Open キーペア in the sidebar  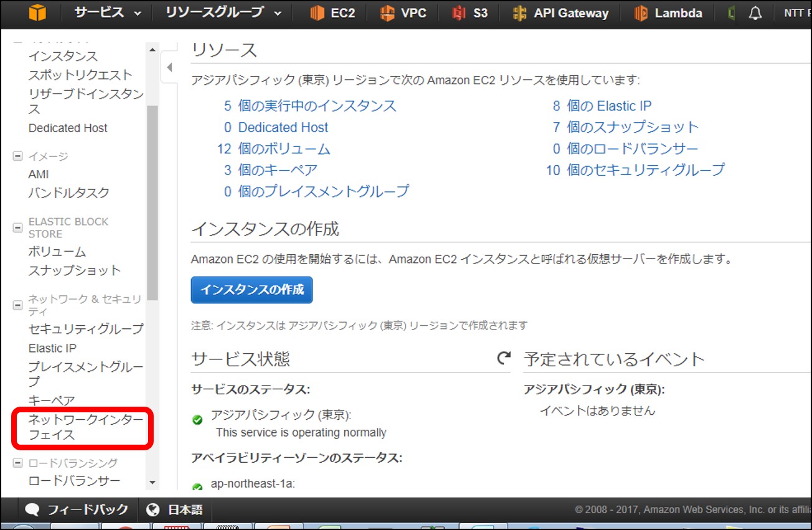tap(52, 400)
